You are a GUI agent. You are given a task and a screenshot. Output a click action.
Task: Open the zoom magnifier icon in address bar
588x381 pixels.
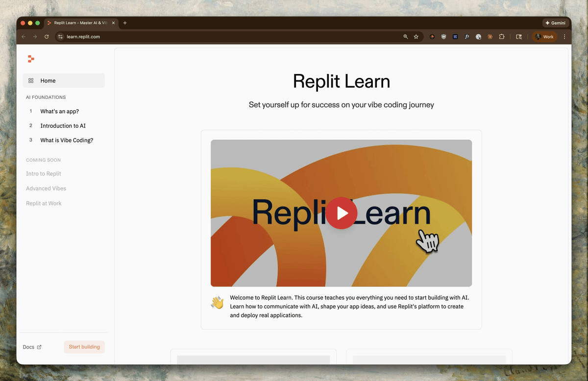pyautogui.click(x=406, y=37)
